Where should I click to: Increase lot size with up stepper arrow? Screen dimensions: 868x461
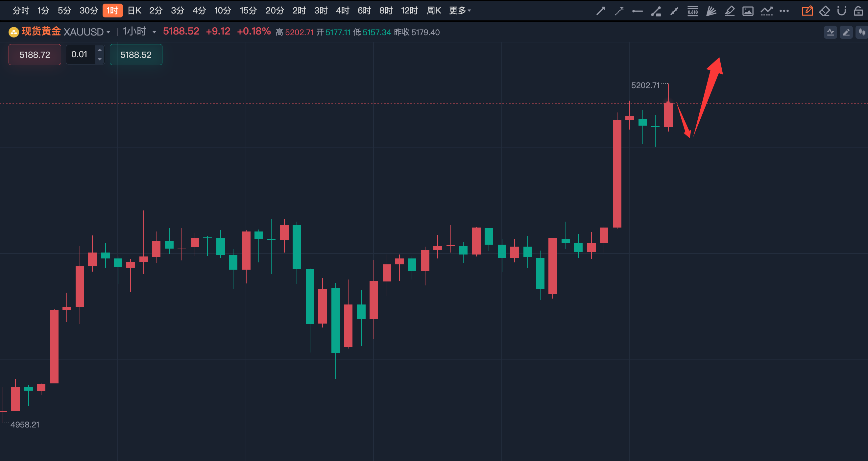coord(99,50)
